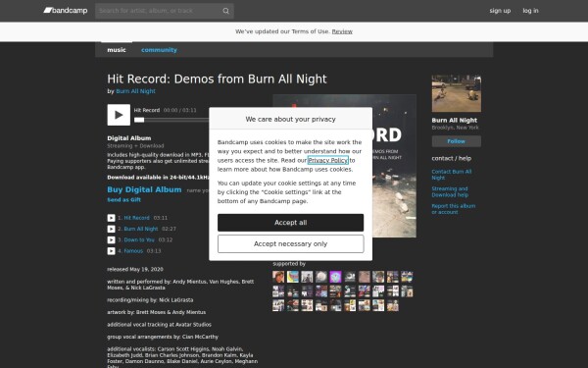
Task: Click the Burn All Night name in the sidebar
Action: click(x=454, y=120)
